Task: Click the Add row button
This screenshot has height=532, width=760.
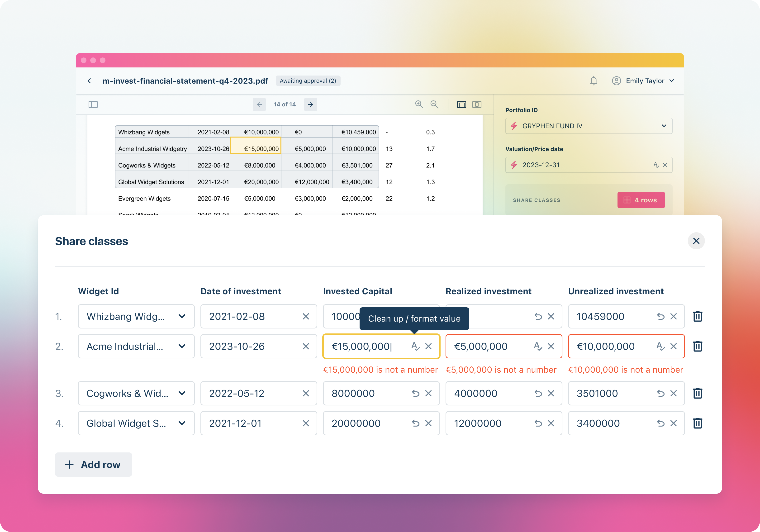Action: (93, 465)
